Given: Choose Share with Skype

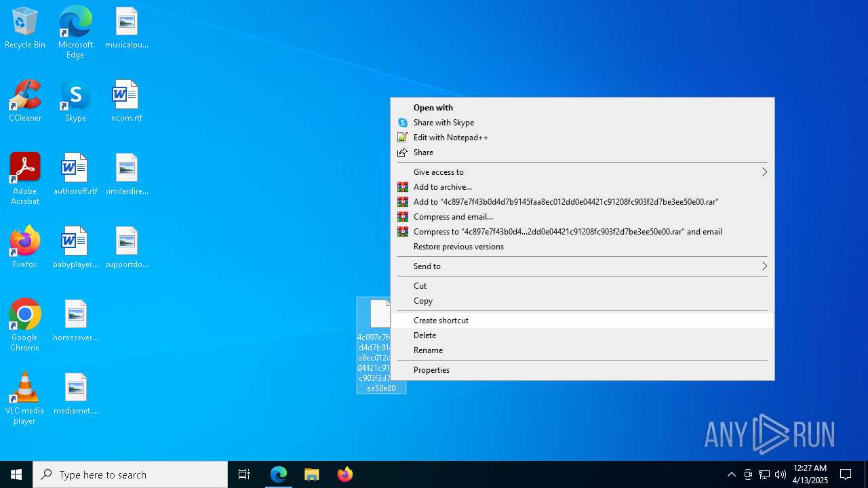Looking at the screenshot, I should coord(583,122).
